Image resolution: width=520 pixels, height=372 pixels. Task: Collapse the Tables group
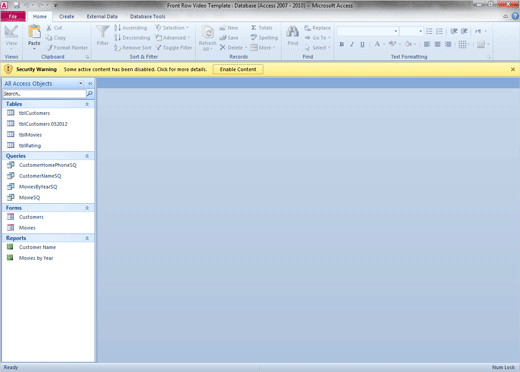pyautogui.click(x=87, y=104)
